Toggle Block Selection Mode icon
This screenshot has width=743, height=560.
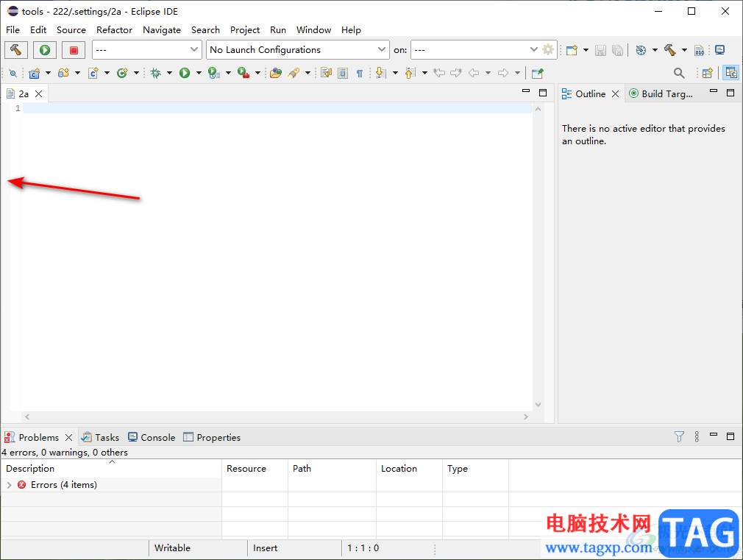click(x=343, y=73)
